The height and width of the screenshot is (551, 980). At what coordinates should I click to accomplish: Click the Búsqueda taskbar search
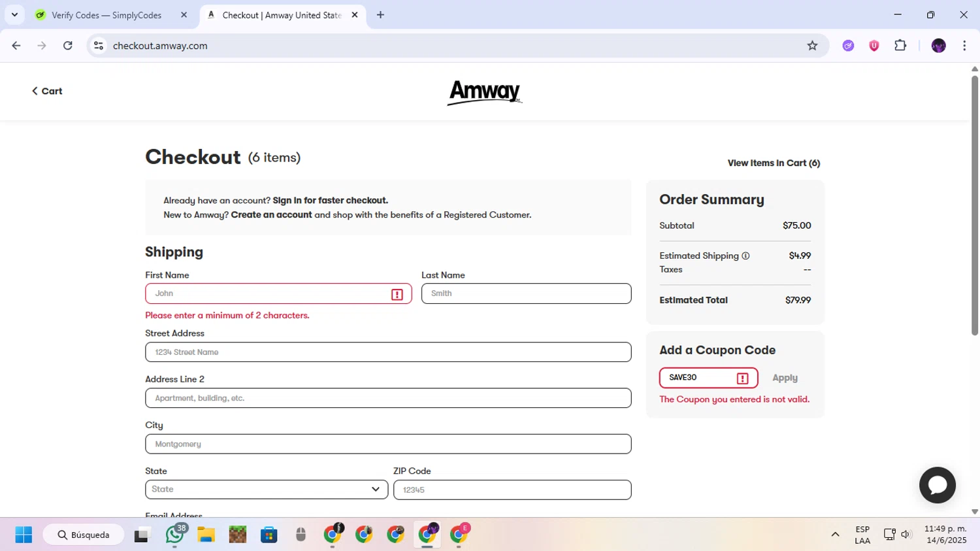click(84, 535)
